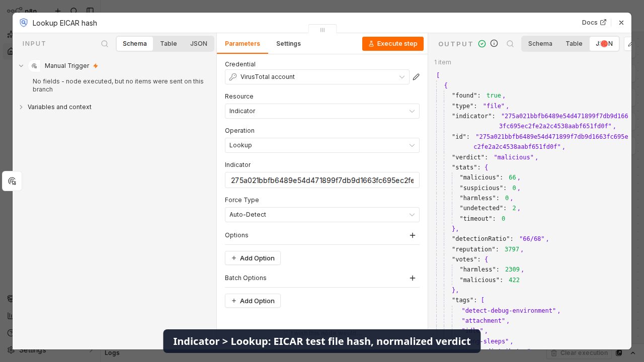The image size is (644, 362).
Task: Click Add Option under Options
Action: point(253,258)
